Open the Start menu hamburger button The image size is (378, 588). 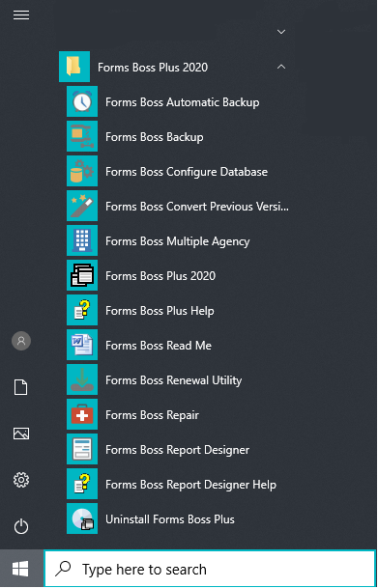[21, 15]
